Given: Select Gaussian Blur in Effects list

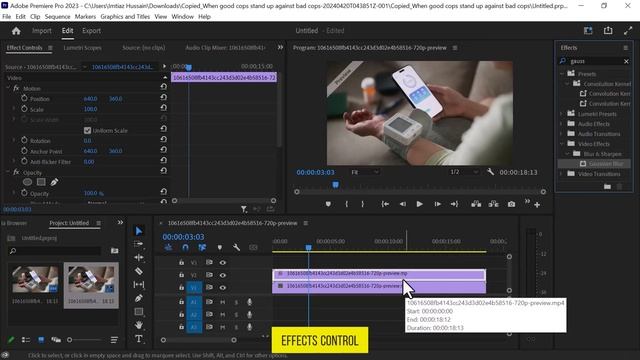Looking at the screenshot, I should [x=606, y=164].
